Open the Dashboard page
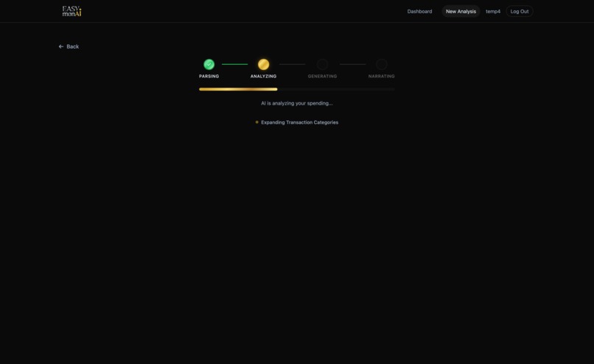The width and height of the screenshot is (594, 364). pos(419,11)
